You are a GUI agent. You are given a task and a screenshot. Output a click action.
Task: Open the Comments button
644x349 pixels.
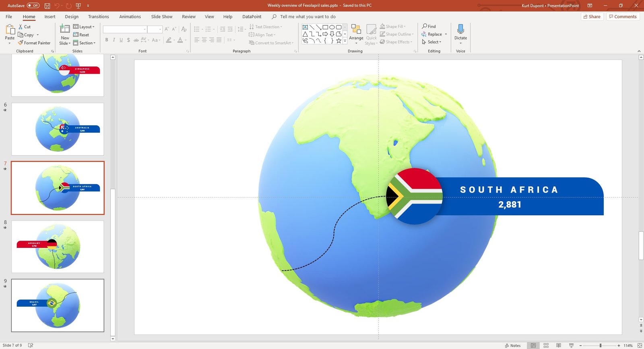tap(623, 17)
